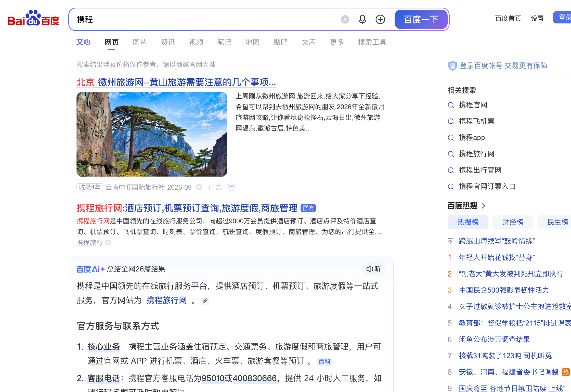The image size is (571, 392).
Task: Click the 保 guarantee shield icon
Action: (231, 187)
